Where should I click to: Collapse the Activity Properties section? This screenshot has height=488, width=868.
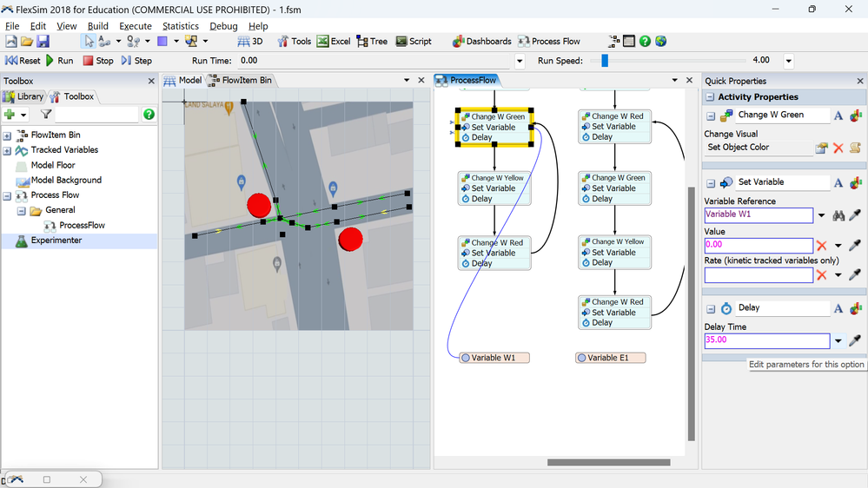[x=710, y=97]
